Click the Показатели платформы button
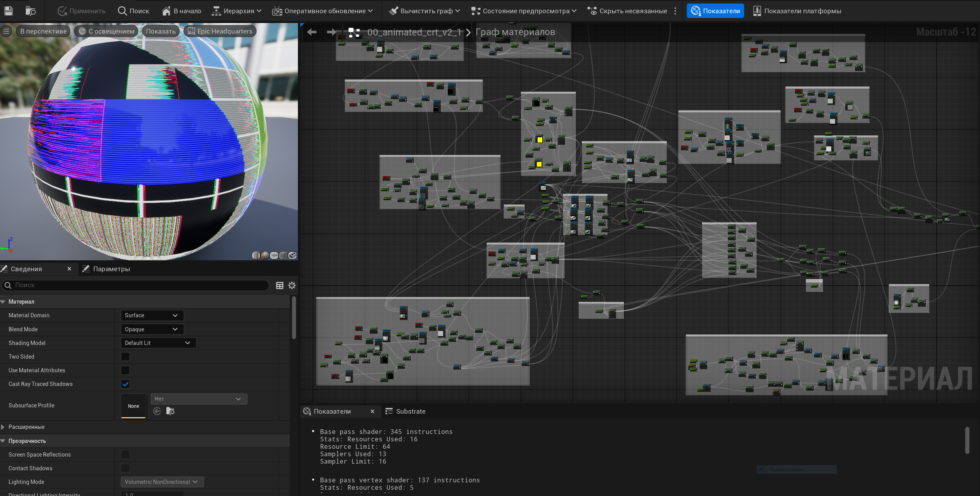 coord(797,11)
